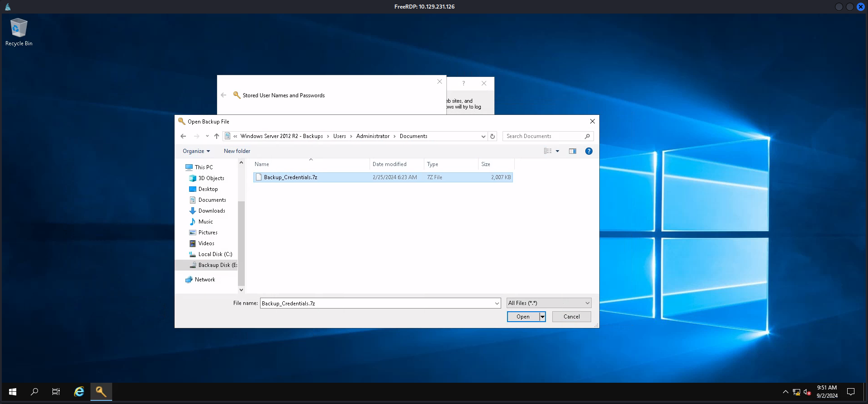Expand the Organize menu
This screenshot has height=404, width=868.
tap(196, 151)
